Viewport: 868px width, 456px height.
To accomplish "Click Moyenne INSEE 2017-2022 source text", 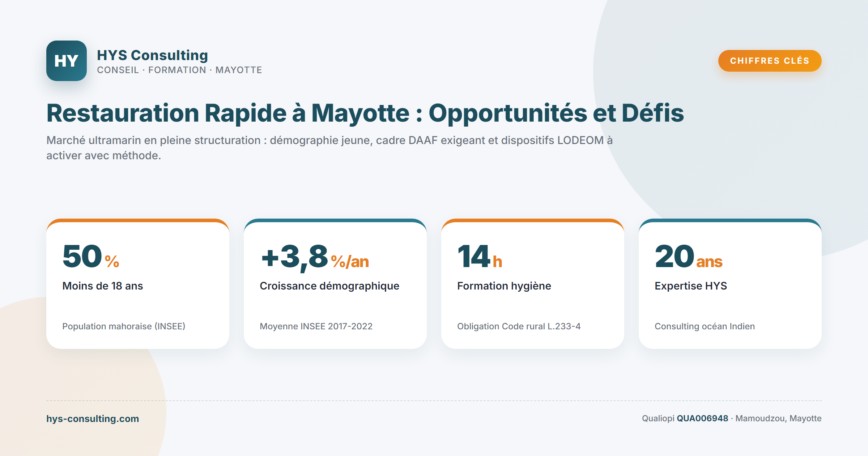I will click(x=316, y=326).
